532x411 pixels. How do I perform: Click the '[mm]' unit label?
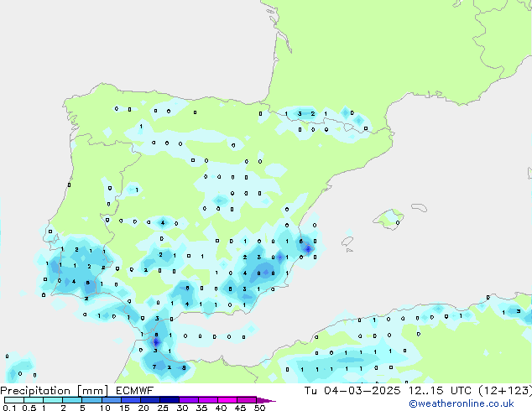(x=92, y=391)
